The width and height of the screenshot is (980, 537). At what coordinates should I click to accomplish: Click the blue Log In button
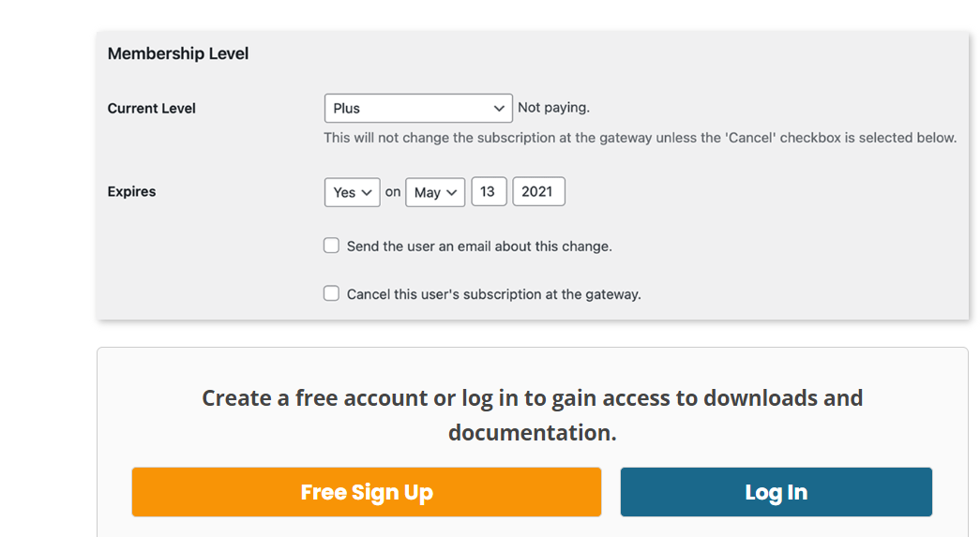(776, 492)
